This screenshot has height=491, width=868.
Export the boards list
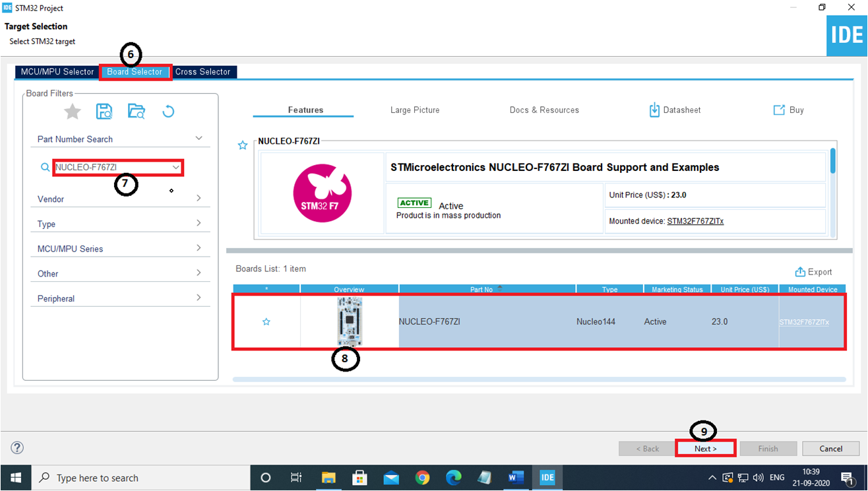813,272
